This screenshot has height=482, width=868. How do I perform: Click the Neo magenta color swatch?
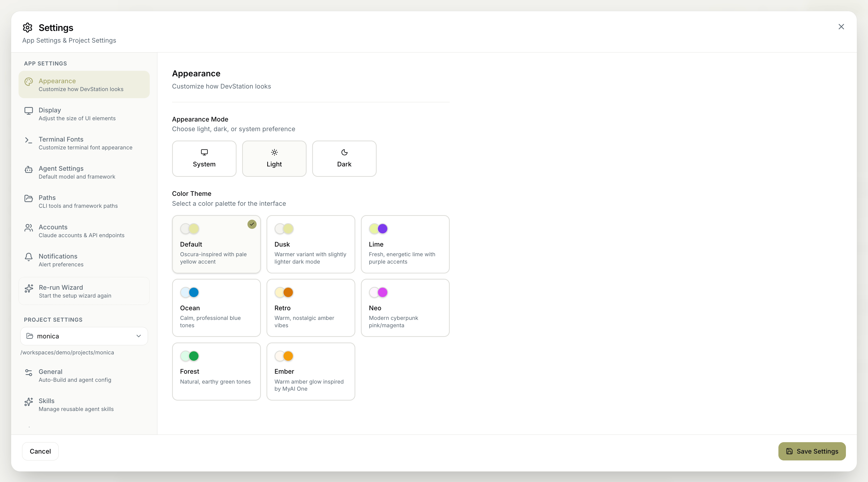pyautogui.click(x=382, y=292)
